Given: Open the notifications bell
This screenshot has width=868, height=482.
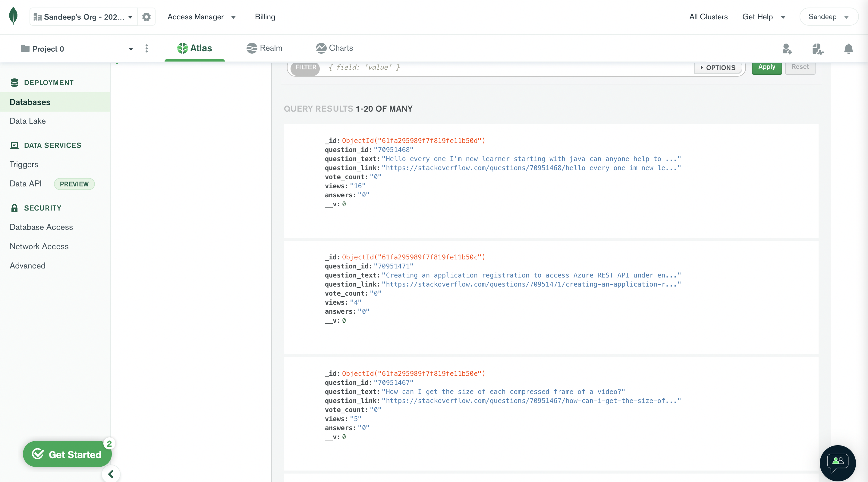Looking at the screenshot, I should 848,49.
